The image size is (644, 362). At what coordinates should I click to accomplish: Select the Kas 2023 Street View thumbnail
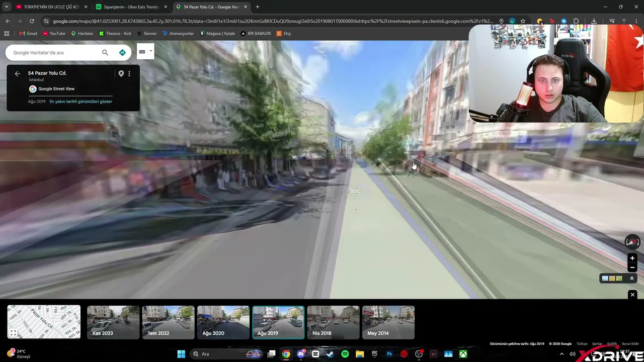coord(113,322)
